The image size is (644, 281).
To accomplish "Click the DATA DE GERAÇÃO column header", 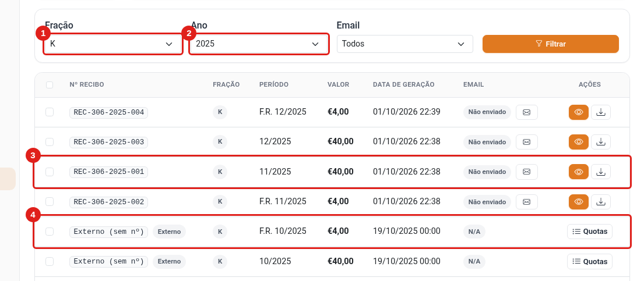I will pos(404,84).
